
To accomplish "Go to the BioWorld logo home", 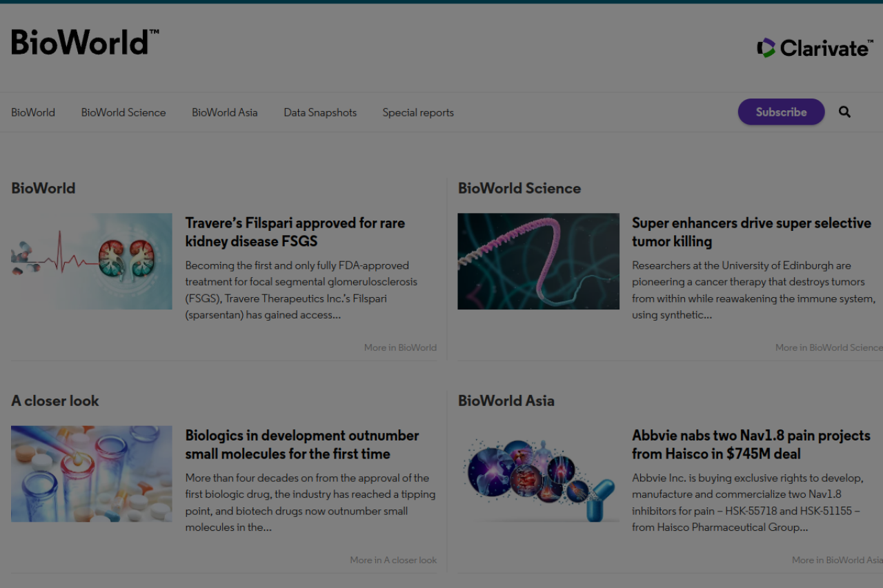I will (85, 42).
